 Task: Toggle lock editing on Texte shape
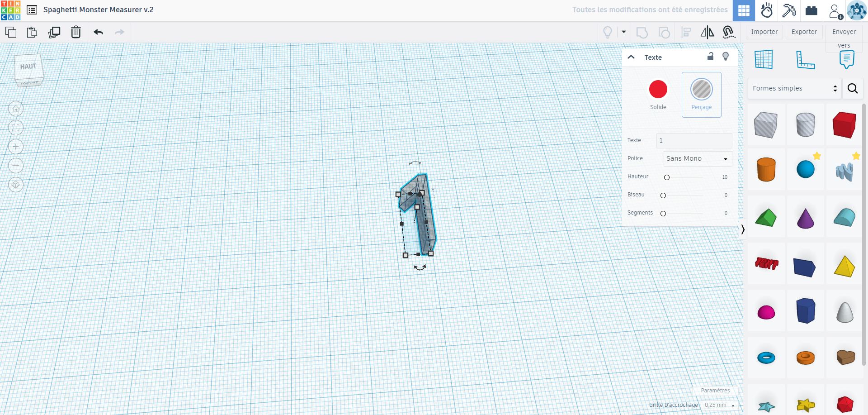710,57
